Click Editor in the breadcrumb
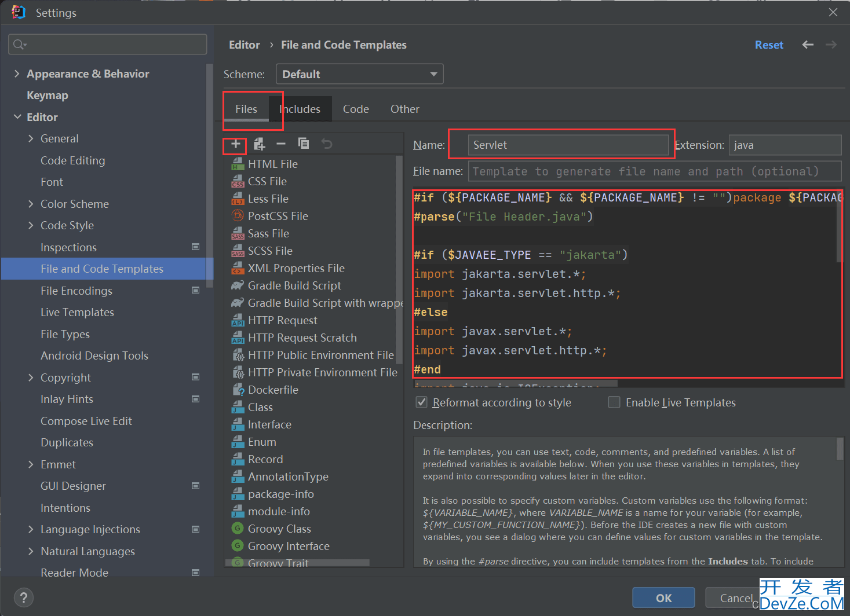This screenshot has height=616, width=850. (x=245, y=45)
